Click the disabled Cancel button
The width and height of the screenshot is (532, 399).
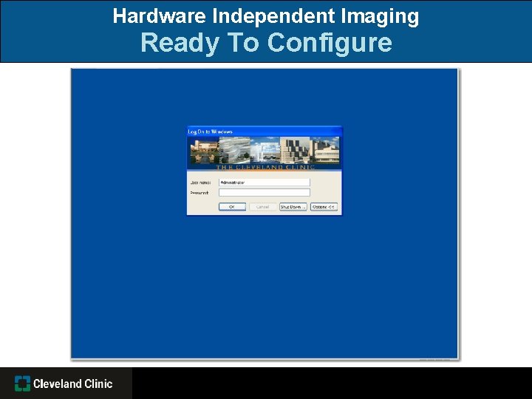262,207
